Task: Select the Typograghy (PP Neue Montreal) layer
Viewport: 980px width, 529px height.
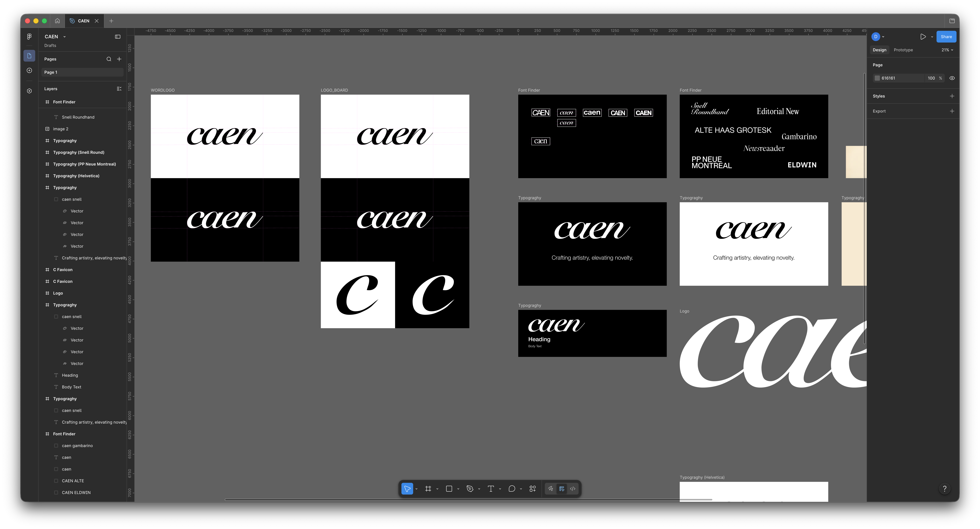Action: click(83, 164)
